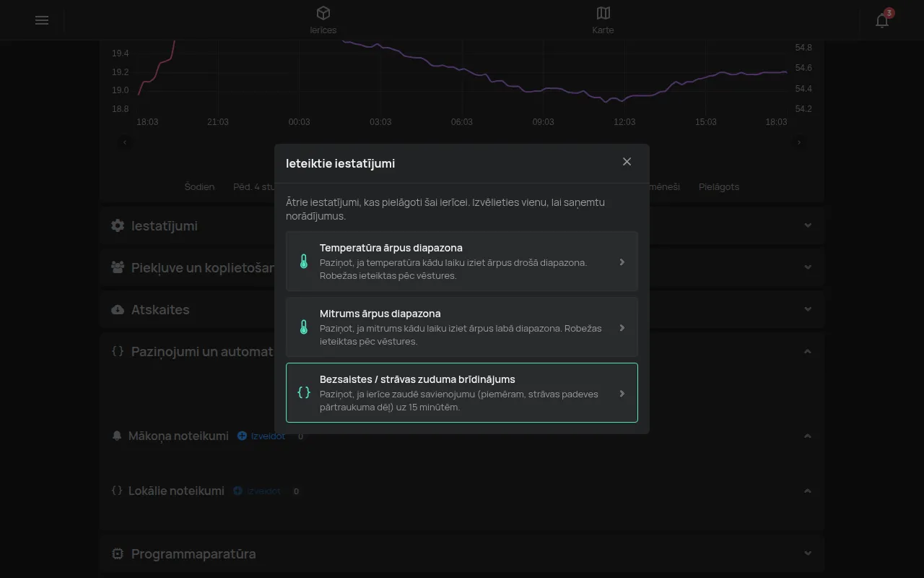The width and height of the screenshot is (924, 578).
Task: Open the hamburger menu
Action: click(42, 20)
